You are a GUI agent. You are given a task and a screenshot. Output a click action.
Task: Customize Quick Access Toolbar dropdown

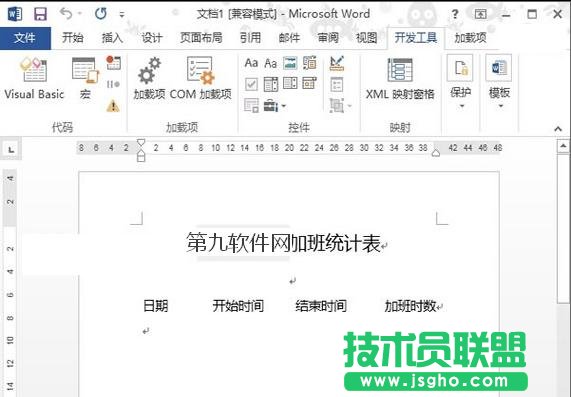pyautogui.click(x=122, y=15)
